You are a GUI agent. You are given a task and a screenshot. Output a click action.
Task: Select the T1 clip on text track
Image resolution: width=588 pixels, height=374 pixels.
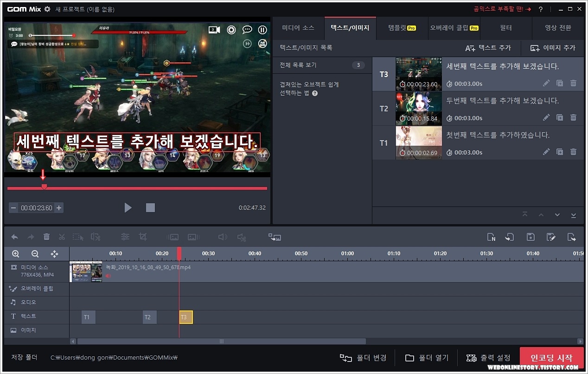coord(88,317)
